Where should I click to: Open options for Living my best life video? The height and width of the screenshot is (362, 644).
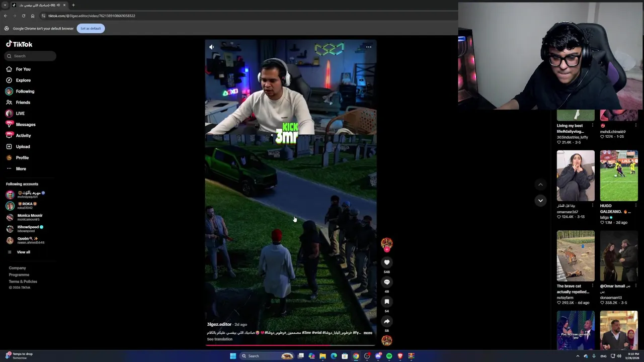[592, 125]
